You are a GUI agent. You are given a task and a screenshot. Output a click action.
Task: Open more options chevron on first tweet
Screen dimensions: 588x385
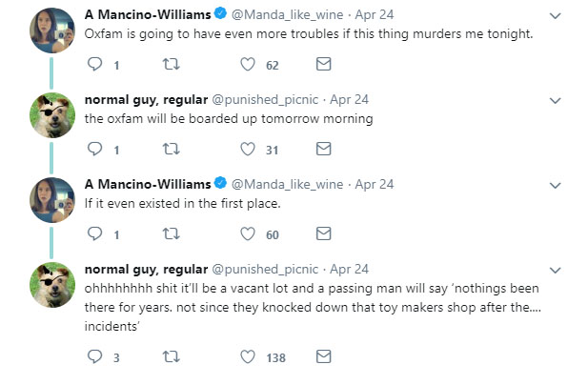[x=556, y=16]
